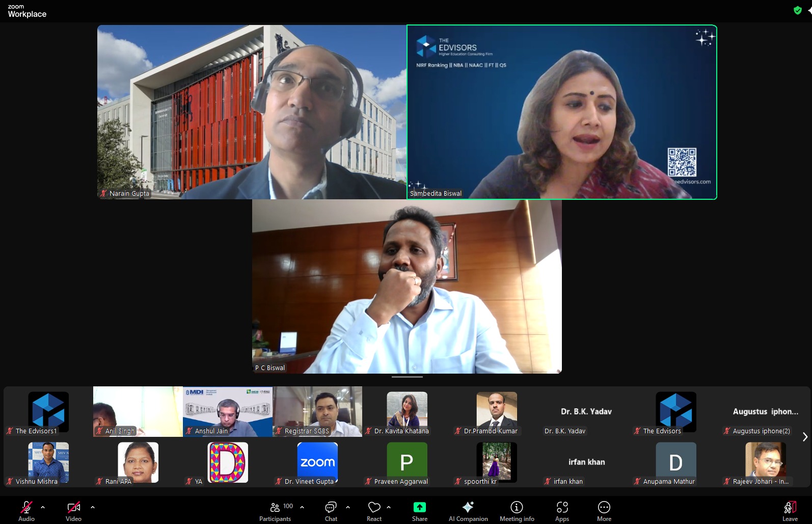Click muted mic icon beside irfan khan

coord(548,481)
